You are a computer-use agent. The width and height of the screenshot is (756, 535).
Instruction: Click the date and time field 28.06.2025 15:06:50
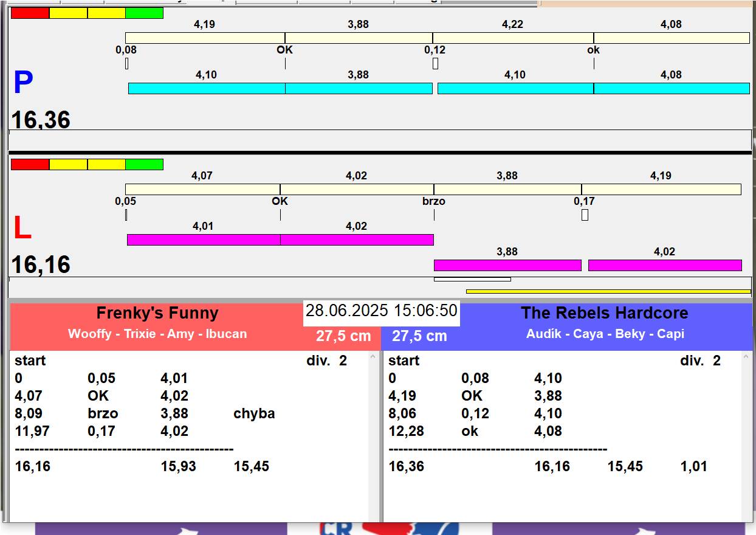pyautogui.click(x=382, y=311)
